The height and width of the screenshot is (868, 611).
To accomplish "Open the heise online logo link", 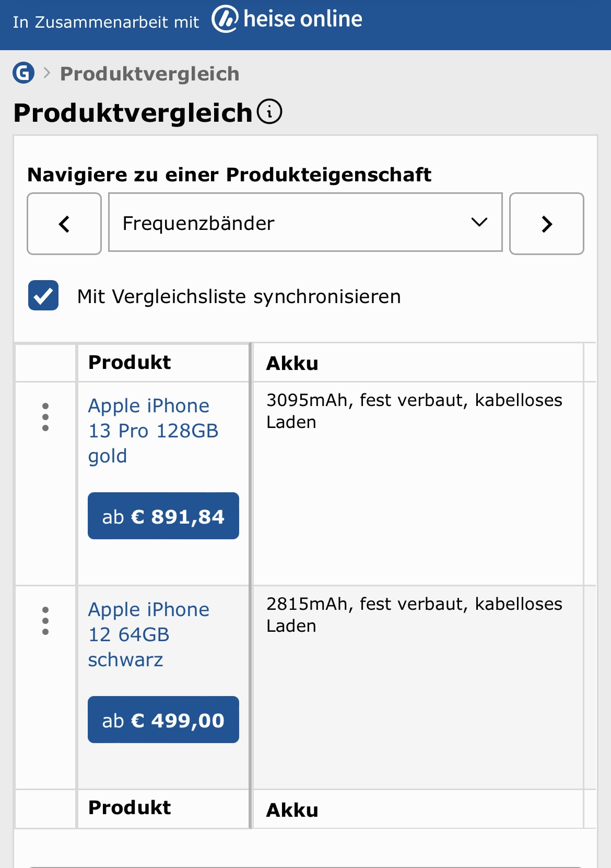I will click(x=287, y=19).
